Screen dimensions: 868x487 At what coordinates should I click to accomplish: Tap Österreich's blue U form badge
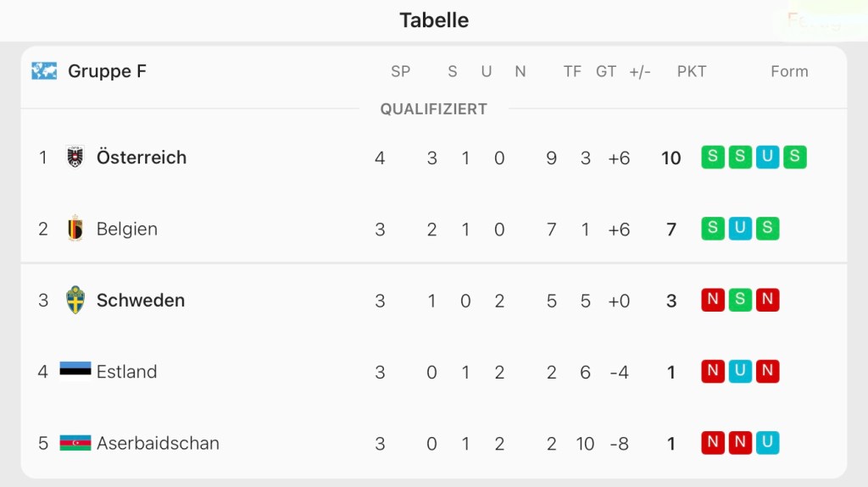(768, 157)
